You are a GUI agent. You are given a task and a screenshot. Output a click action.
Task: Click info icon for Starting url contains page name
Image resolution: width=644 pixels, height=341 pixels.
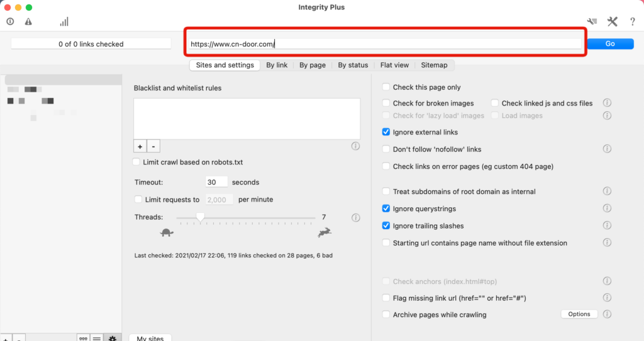(607, 242)
